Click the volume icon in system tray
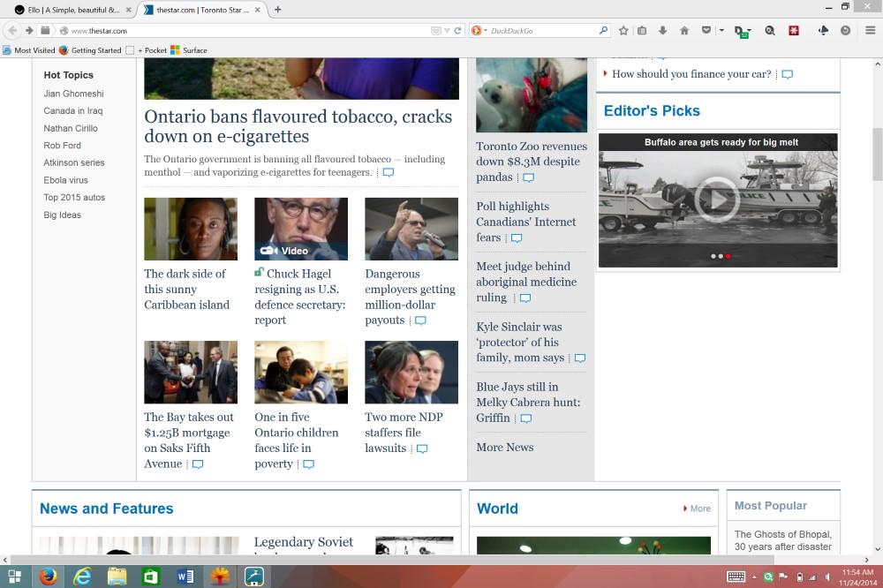 (826, 577)
